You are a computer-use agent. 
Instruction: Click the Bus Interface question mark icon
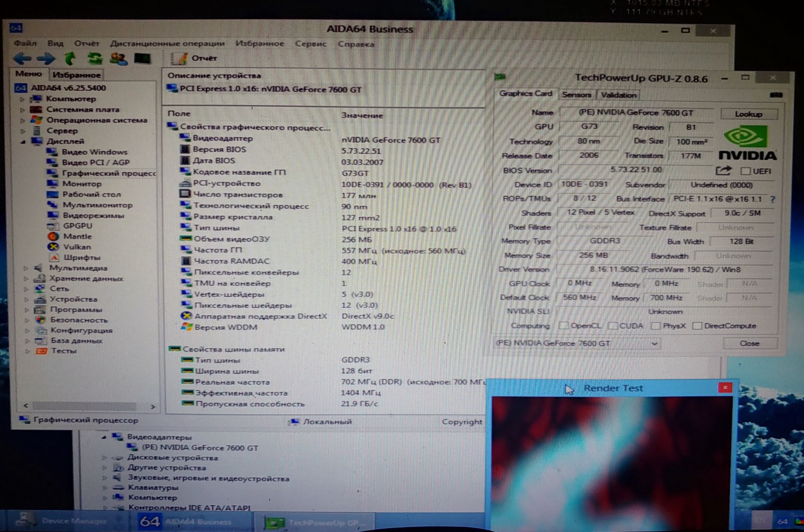click(773, 200)
